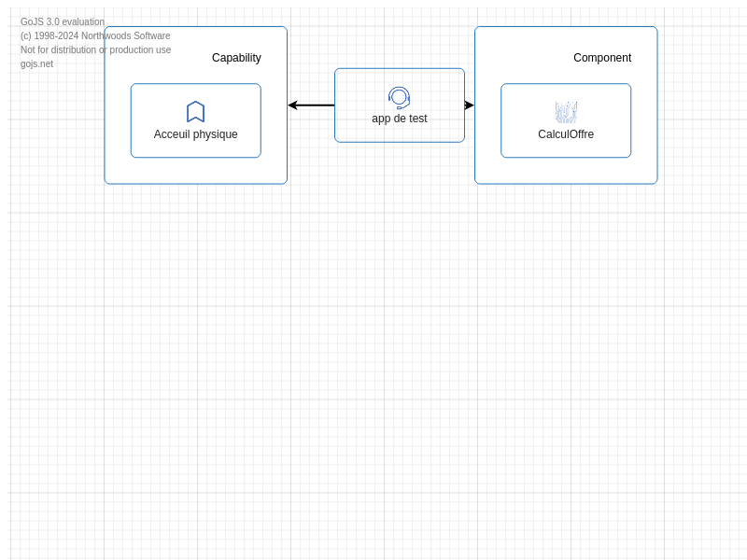This screenshot has height=560, width=747.
Task: Click empty space inside Component group below the node
Action: (x=566, y=171)
